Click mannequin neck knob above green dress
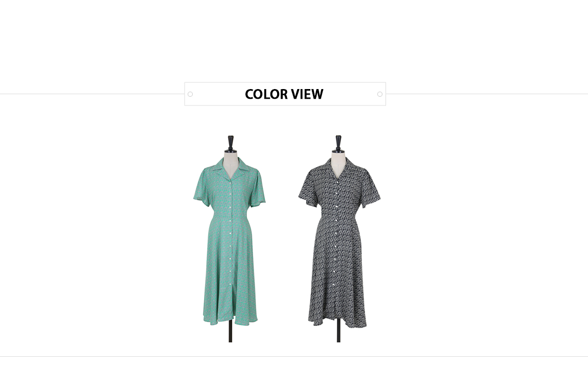 tap(231, 144)
